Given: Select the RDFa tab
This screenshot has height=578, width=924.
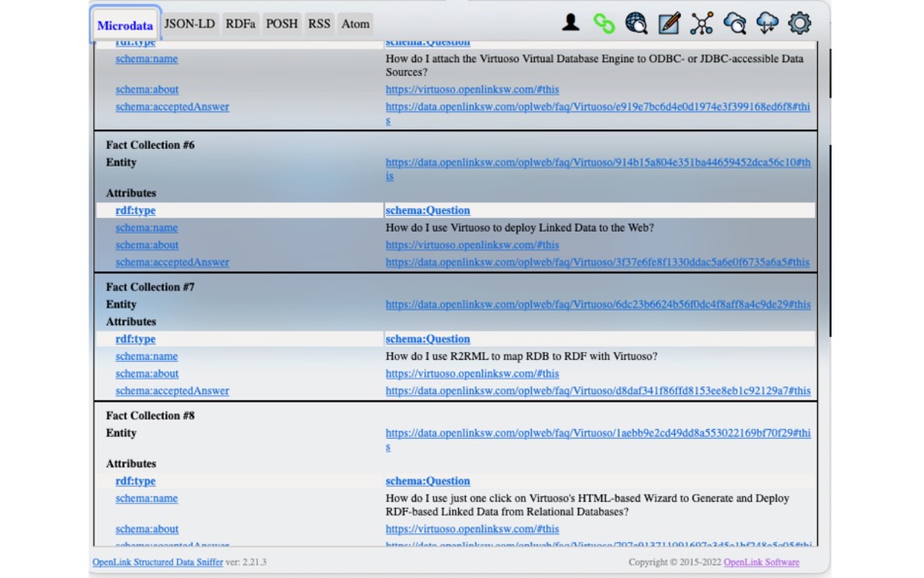Looking at the screenshot, I should [240, 24].
